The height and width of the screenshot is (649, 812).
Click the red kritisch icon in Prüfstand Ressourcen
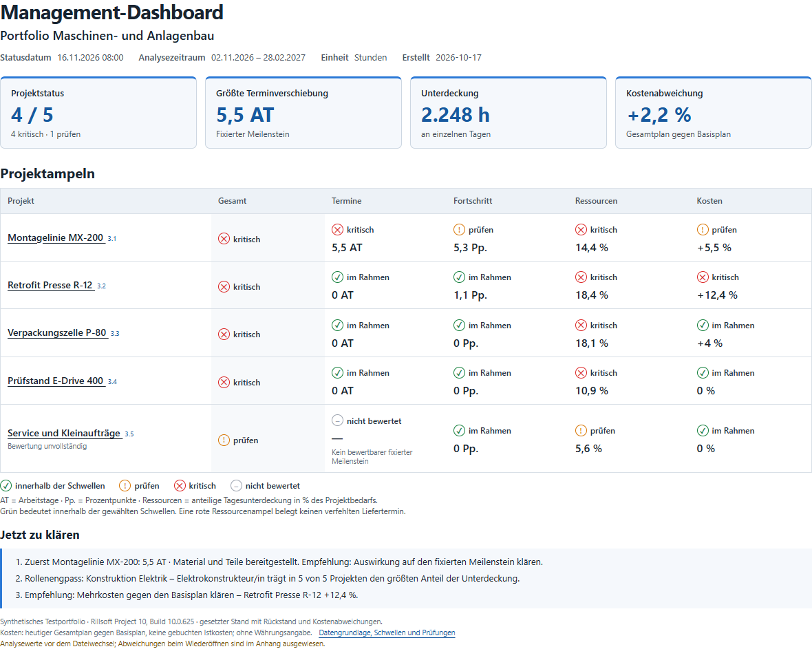581,372
